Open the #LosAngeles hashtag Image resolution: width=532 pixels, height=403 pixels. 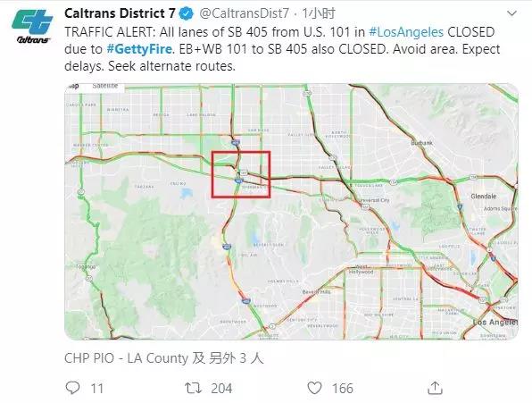tap(406, 32)
